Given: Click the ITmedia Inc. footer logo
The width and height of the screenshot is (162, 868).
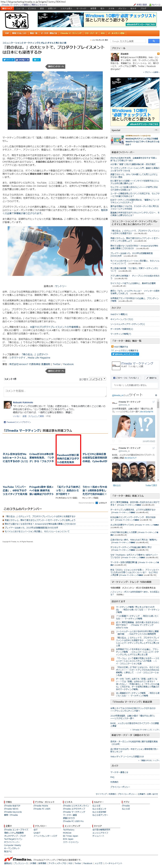Looking at the screenshot, I should tap(18, 859).
